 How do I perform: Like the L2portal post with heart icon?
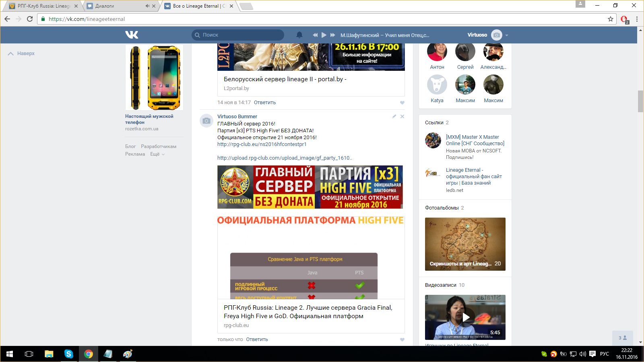click(402, 103)
